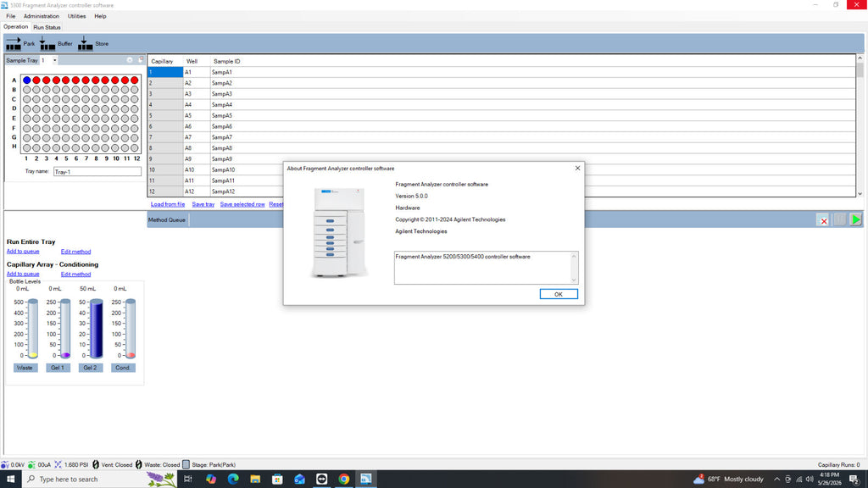
Task: Click the Sample ID column header
Action: (x=227, y=61)
